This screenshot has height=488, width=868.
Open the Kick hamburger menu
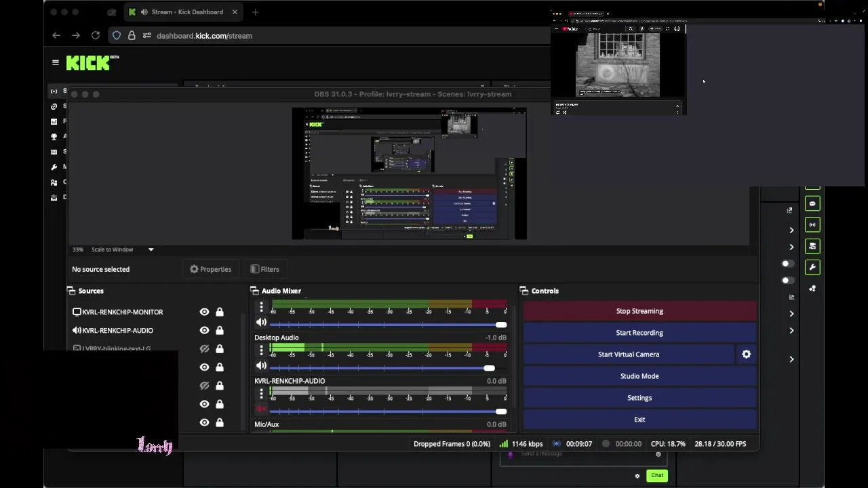tap(56, 62)
